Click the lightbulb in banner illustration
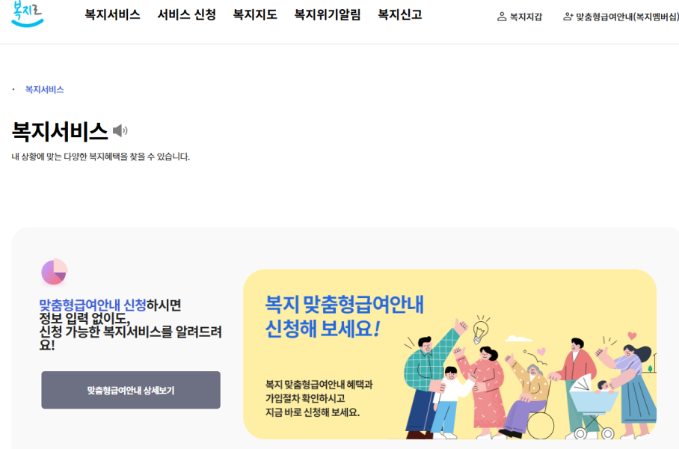Image resolution: width=679 pixels, height=449 pixels. point(480,330)
